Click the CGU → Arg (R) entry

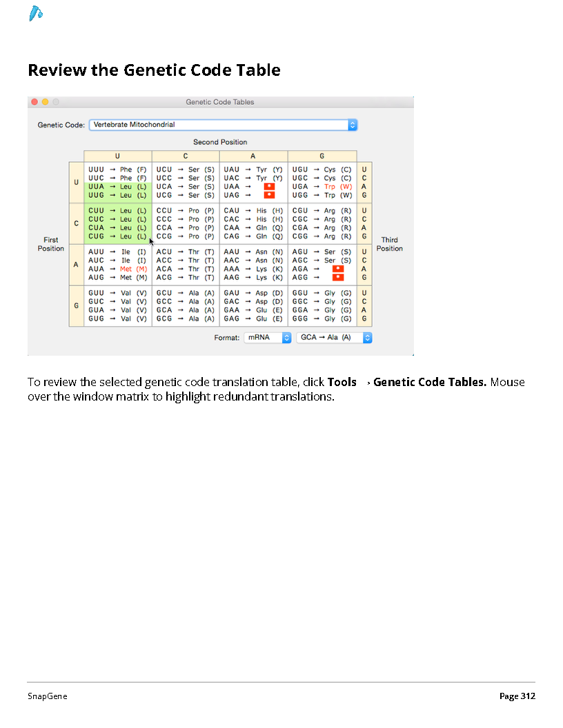tap(322, 211)
